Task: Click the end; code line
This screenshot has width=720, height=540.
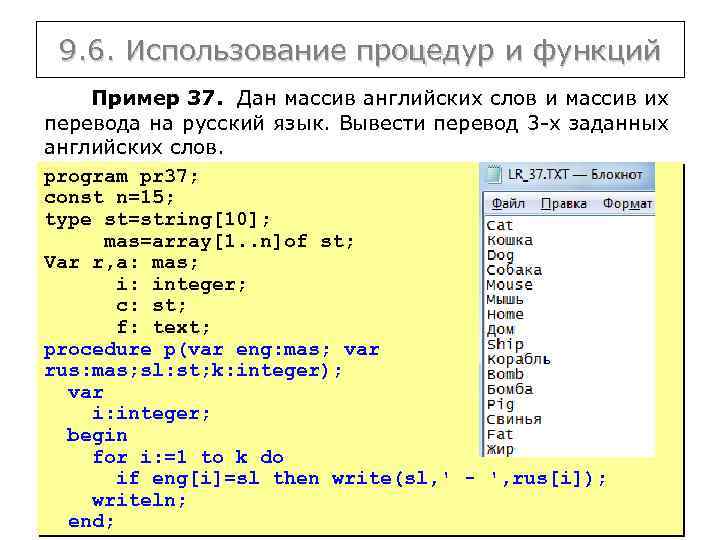Action: [90, 522]
